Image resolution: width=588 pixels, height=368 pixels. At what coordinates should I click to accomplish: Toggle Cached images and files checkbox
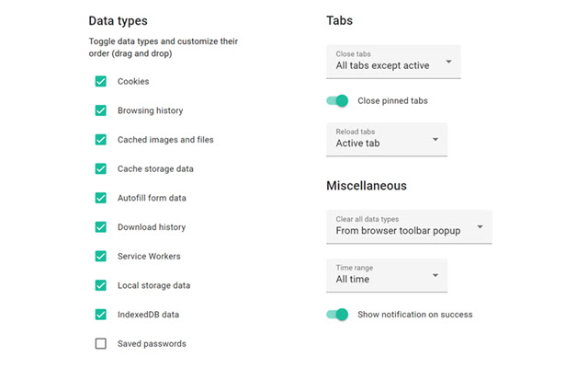point(101,140)
